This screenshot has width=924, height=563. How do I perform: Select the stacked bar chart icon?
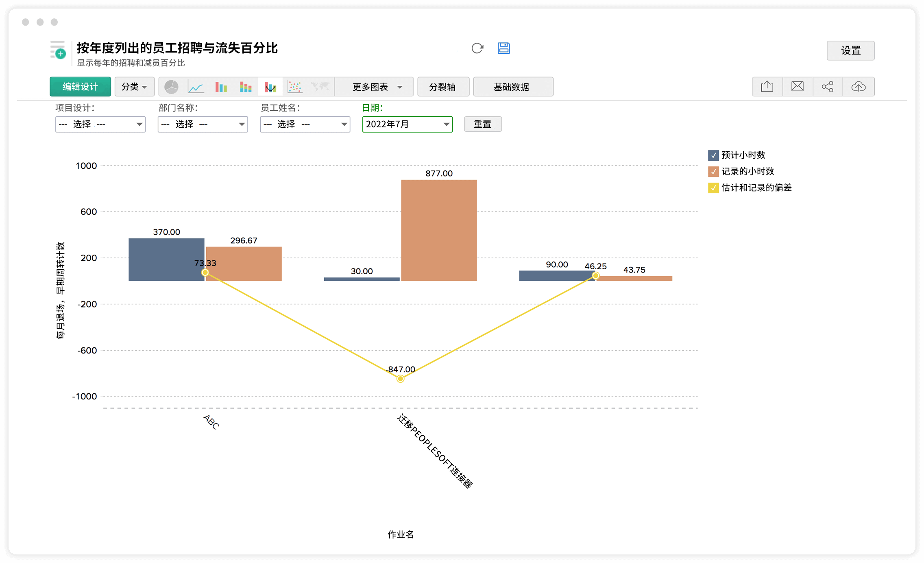(x=246, y=87)
